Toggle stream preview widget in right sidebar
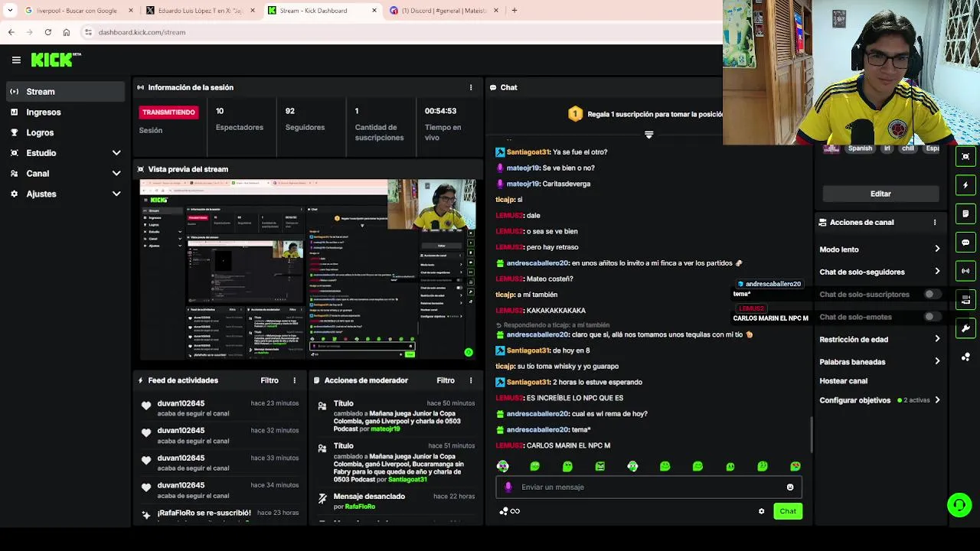Screen dimensions: 980x551 pos(965,156)
